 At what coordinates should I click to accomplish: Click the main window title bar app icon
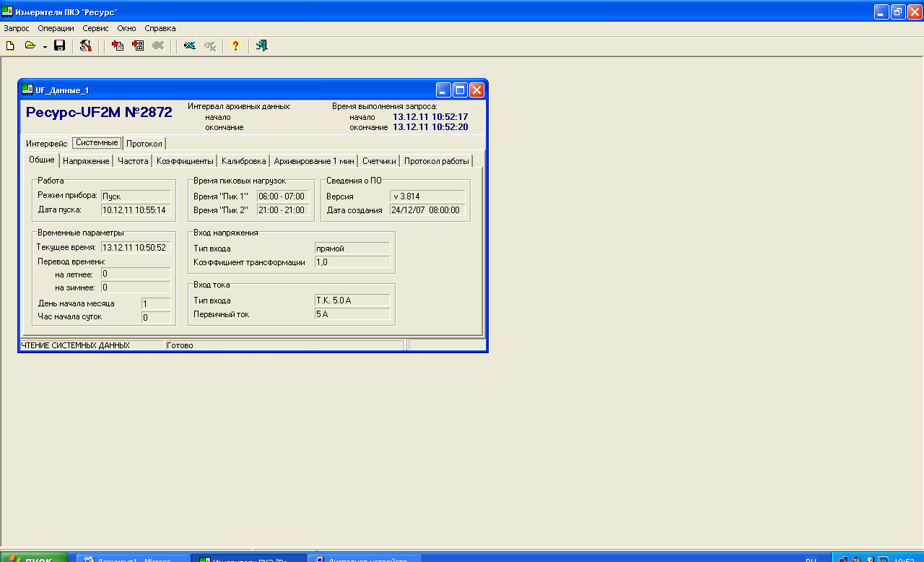[x=7, y=12]
